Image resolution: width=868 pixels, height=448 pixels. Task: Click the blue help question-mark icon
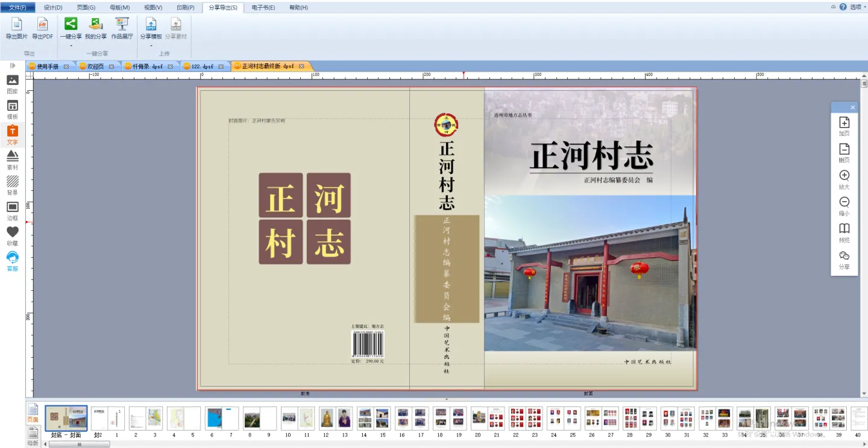coord(843,7)
